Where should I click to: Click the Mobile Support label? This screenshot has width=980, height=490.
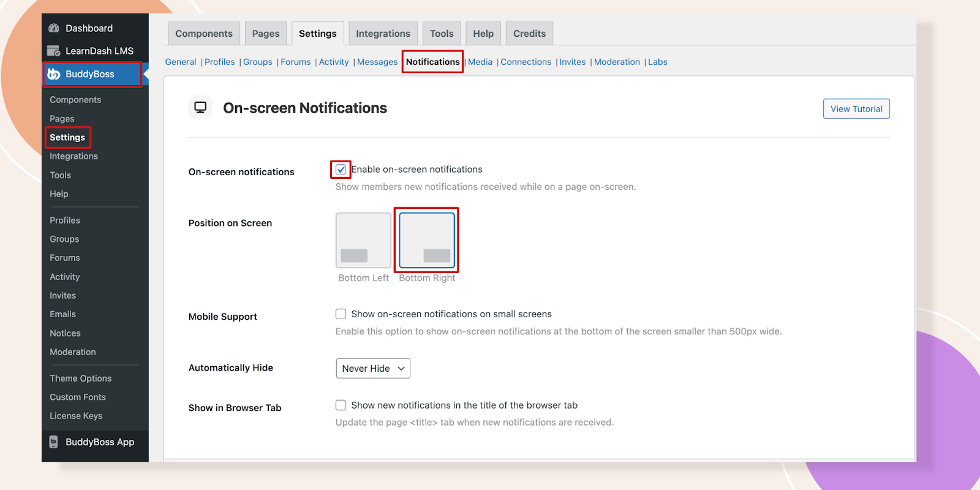pyautogui.click(x=223, y=317)
